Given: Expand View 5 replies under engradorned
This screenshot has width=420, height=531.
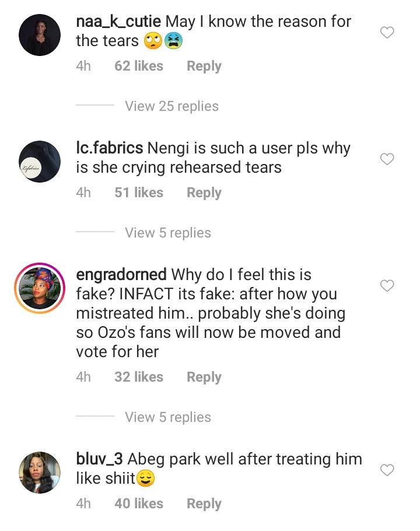Looking at the screenshot, I should (168, 417).
